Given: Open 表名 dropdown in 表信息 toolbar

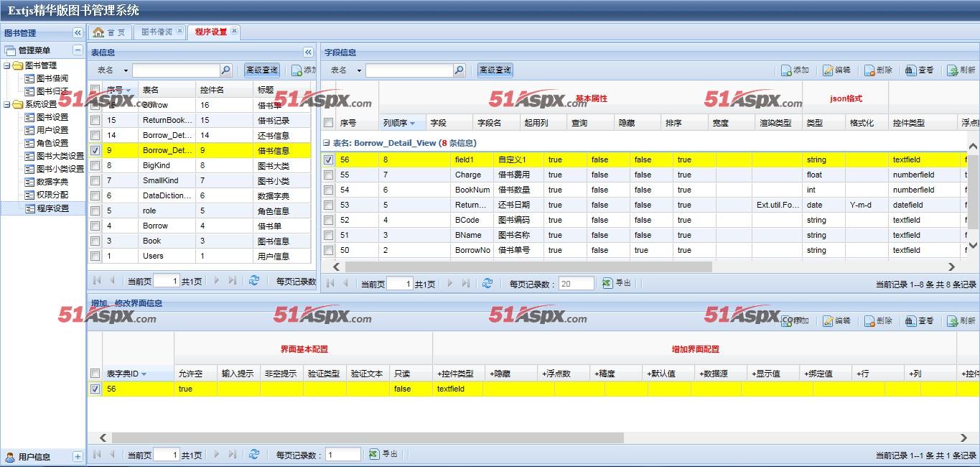Looking at the screenshot, I should point(126,70).
